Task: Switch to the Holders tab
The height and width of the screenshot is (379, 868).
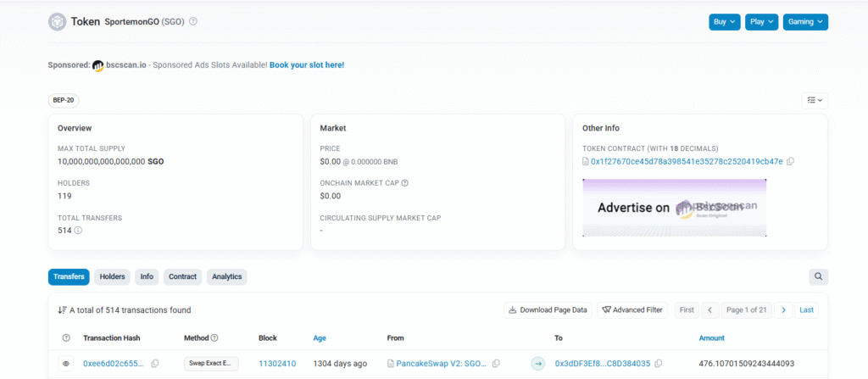Action: click(113, 276)
